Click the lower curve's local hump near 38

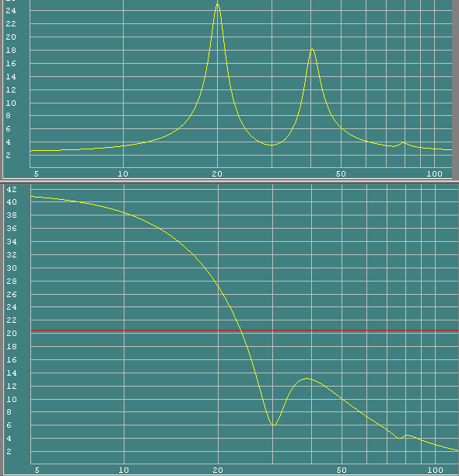(x=307, y=379)
